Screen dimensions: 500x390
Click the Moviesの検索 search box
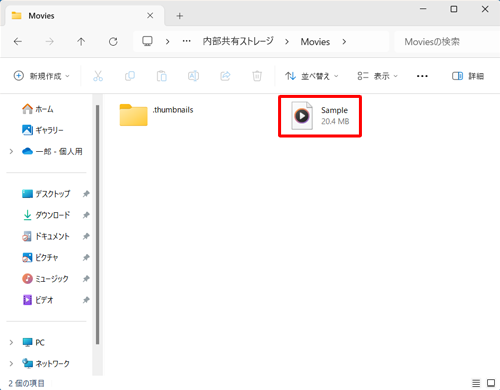447,42
